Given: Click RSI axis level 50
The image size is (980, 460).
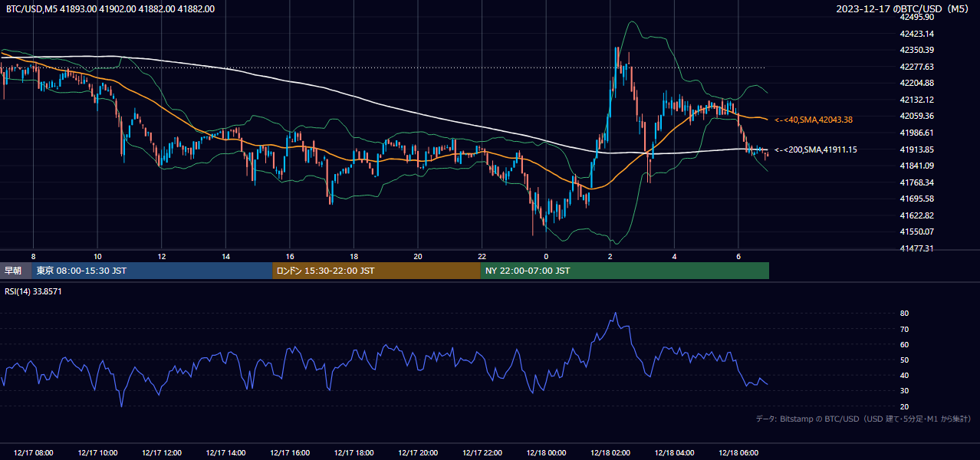Looking at the screenshot, I should [904, 360].
